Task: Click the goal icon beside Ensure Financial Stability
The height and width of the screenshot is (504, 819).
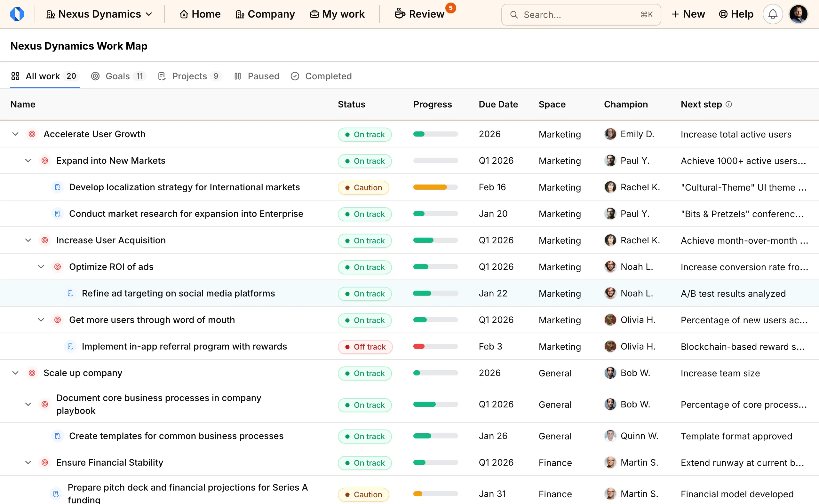Action: pyautogui.click(x=45, y=462)
